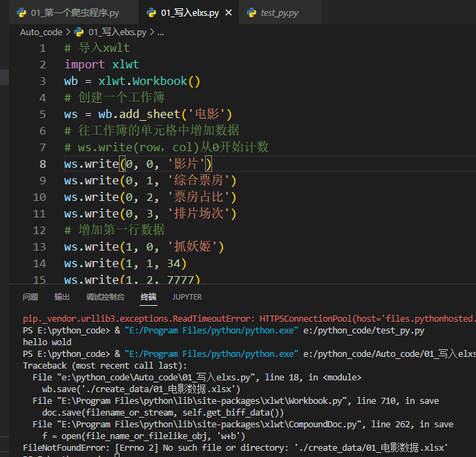
Task: Open the 问题 panel tab
Action: pos(30,297)
